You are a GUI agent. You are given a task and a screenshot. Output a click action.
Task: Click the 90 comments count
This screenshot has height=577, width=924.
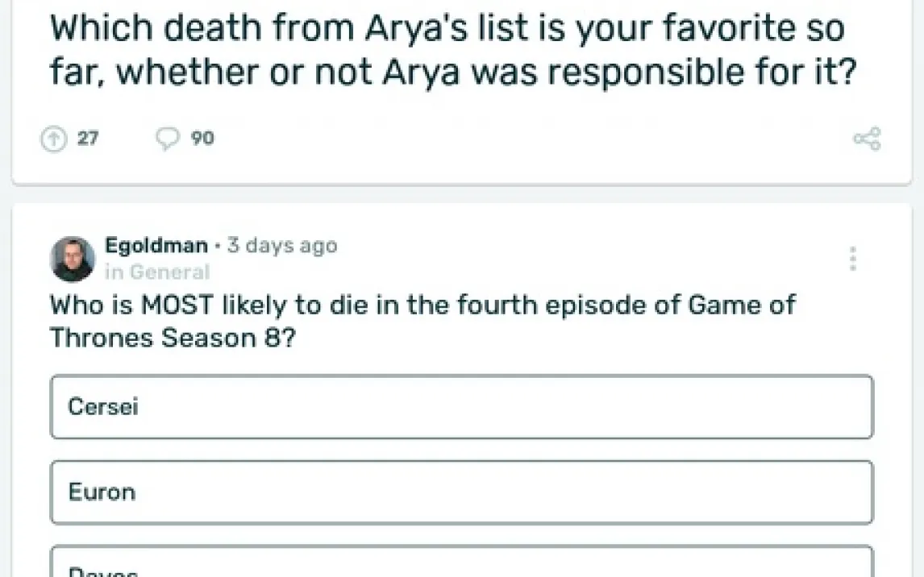click(x=202, y=139)
